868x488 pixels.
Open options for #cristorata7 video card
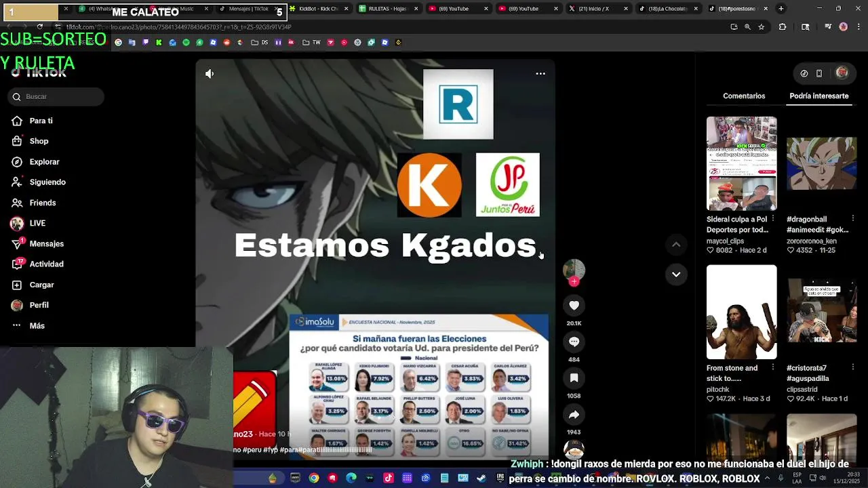[853, 367]
